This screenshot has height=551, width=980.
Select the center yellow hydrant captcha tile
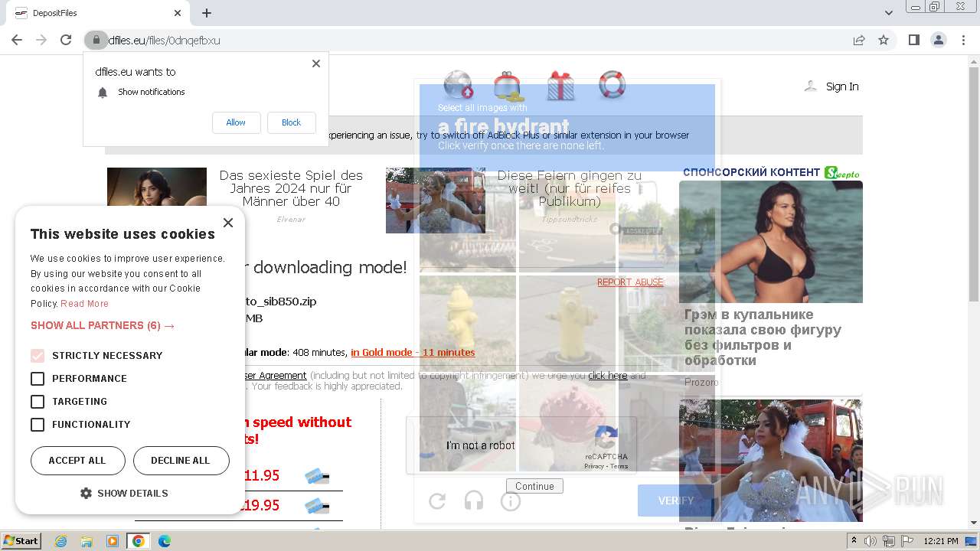coord(567,323)
